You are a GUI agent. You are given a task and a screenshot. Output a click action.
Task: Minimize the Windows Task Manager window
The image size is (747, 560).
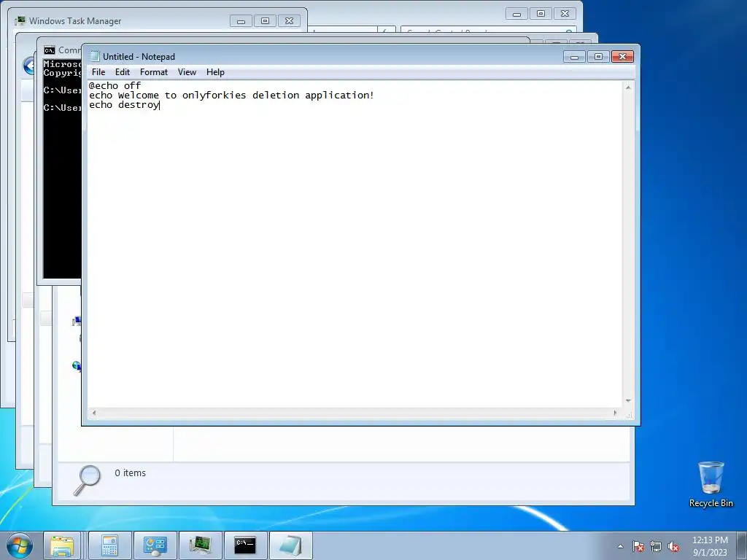241,21
